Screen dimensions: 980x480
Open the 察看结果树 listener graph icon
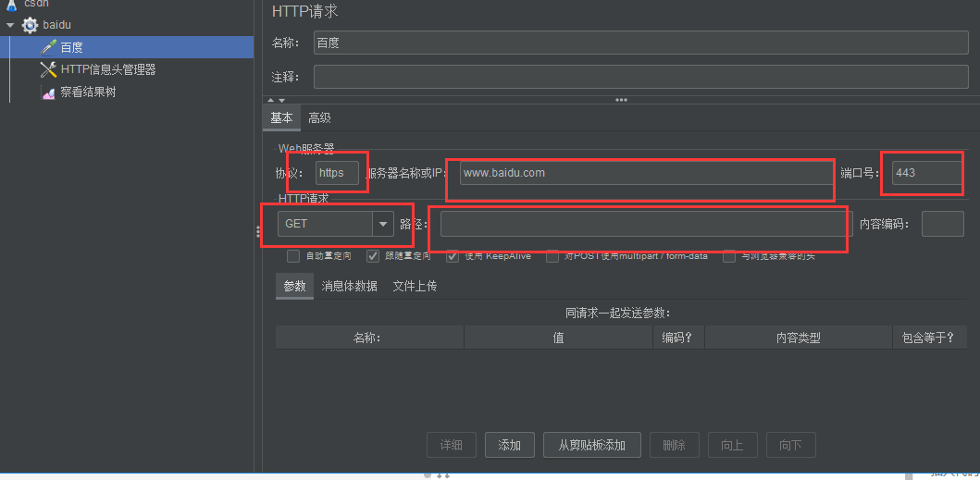[x=48, y=92]
